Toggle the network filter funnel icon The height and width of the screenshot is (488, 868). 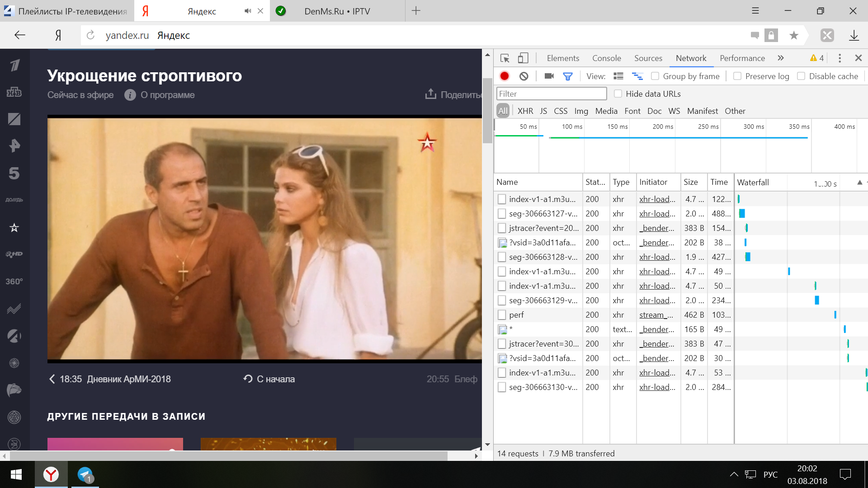tap(567, 76)
